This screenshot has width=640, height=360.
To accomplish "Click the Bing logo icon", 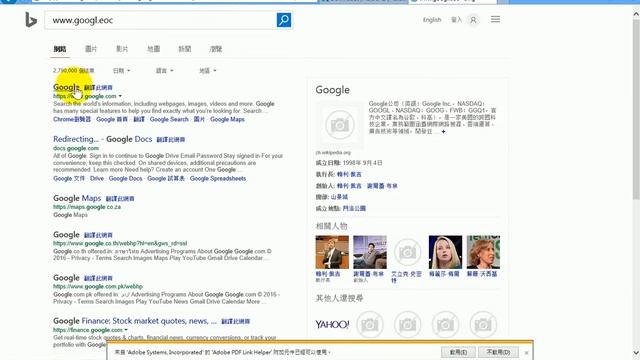I will coord(31,20).
